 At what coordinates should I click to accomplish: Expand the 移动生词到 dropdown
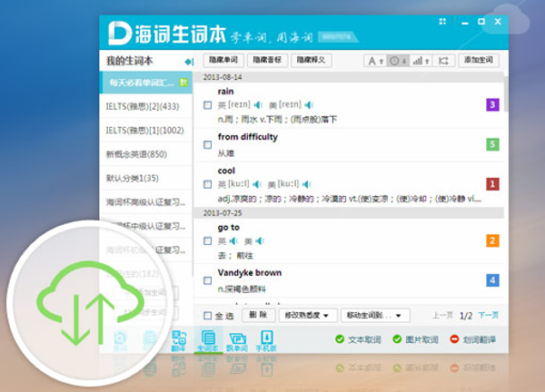[x=376, y=316]
